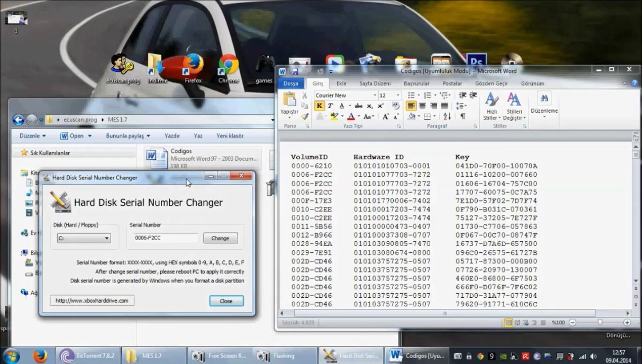
Task: Click Yazdır in Explorer toolbar
Action: 172,135
